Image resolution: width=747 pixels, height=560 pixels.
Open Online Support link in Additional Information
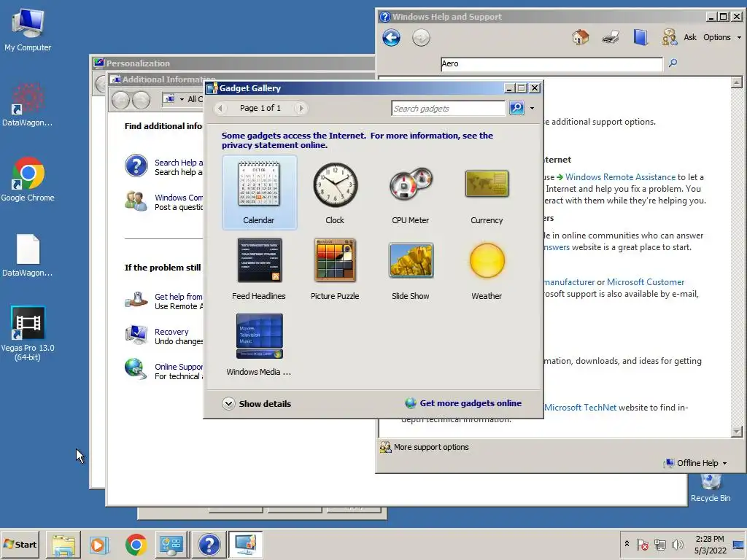[179, 367]
